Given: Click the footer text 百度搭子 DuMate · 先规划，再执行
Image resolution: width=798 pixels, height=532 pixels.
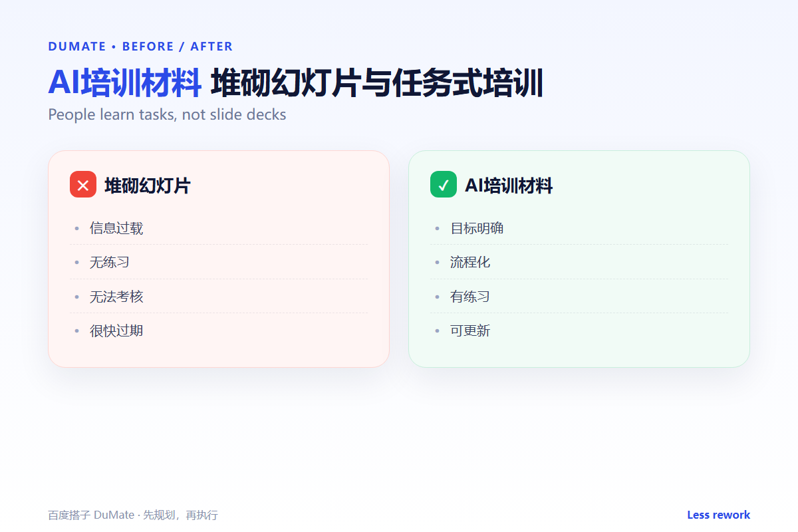Looking at the screenshot, I should tap(133, 515).
